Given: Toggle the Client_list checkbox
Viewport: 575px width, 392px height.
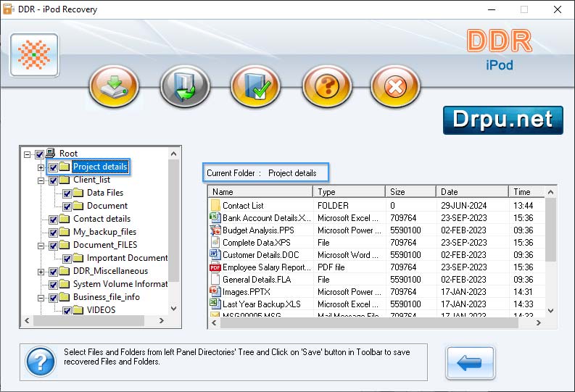Looking at the screenshot, I should [53, 180].
